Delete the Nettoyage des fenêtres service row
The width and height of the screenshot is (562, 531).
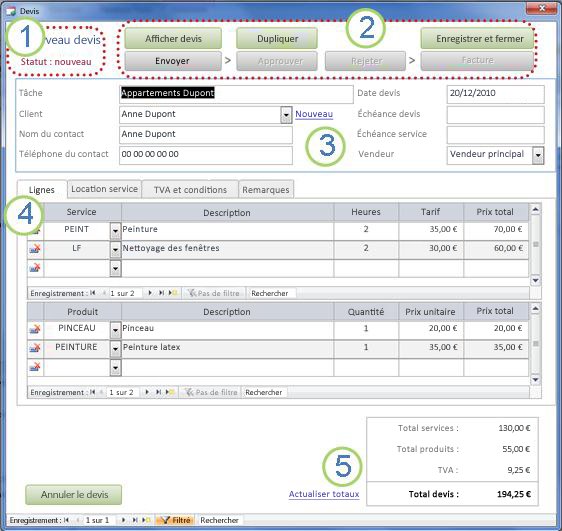(x=35, y=248)
